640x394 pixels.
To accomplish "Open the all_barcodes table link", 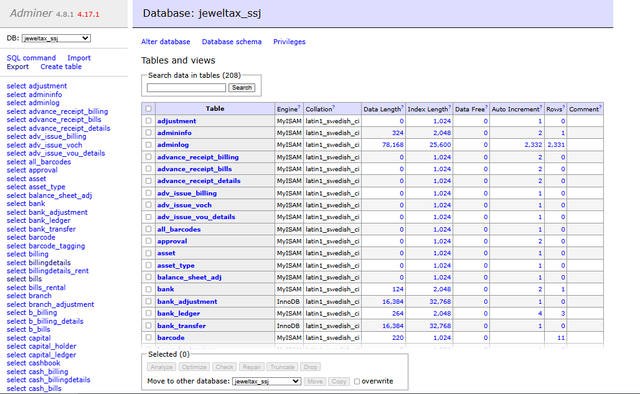I will point(179,229).
